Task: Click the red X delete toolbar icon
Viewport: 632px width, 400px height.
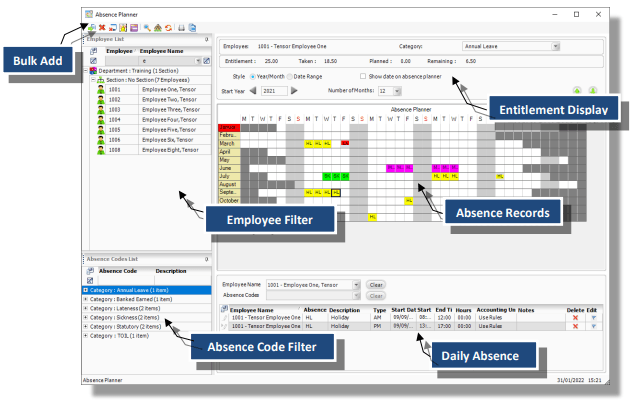Action: coord(101,29)
